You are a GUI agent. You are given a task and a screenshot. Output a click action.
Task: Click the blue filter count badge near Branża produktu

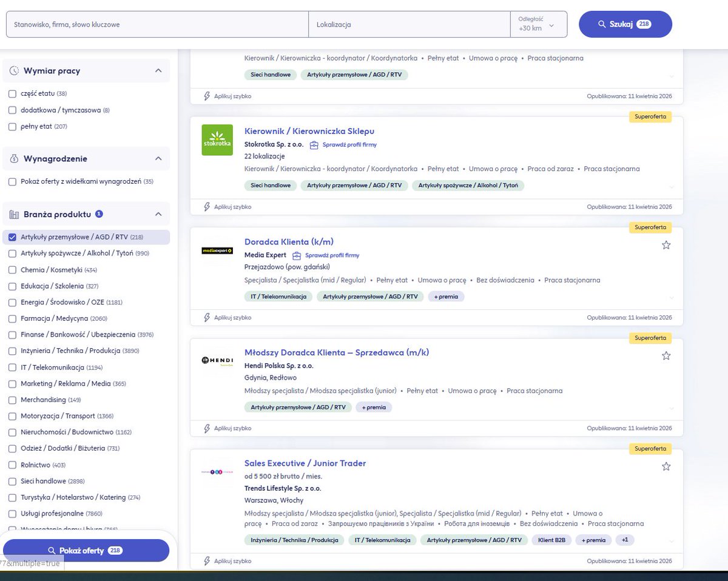(99, 214)
